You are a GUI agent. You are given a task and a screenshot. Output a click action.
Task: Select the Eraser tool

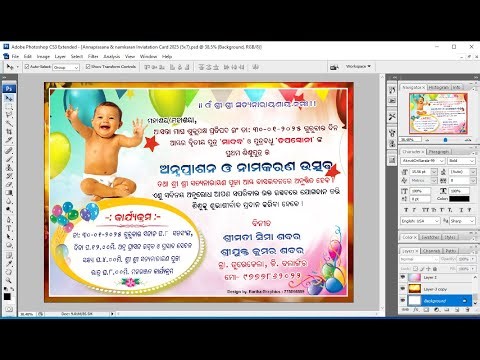9,185
